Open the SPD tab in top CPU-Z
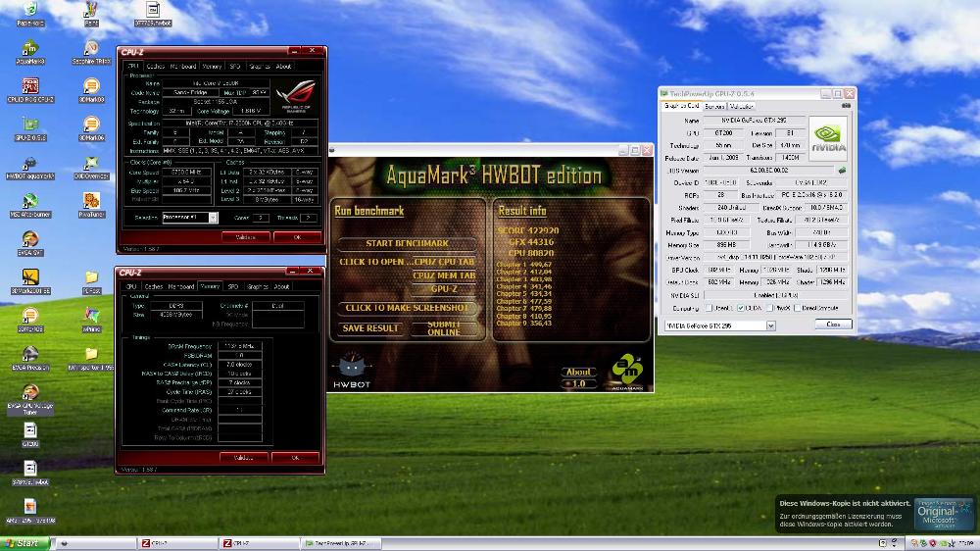The image size is (980, 551). coord(235,67)
